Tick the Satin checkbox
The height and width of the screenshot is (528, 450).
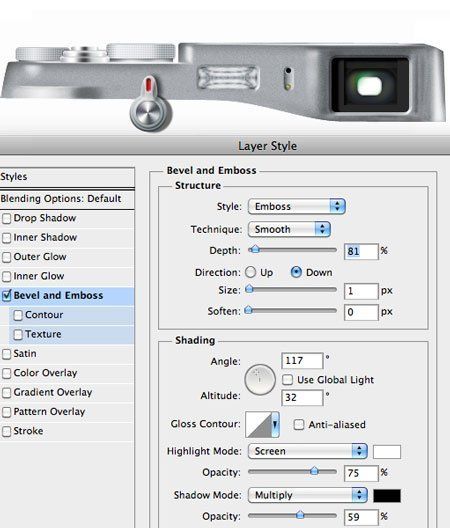click(x=6, y=354)
